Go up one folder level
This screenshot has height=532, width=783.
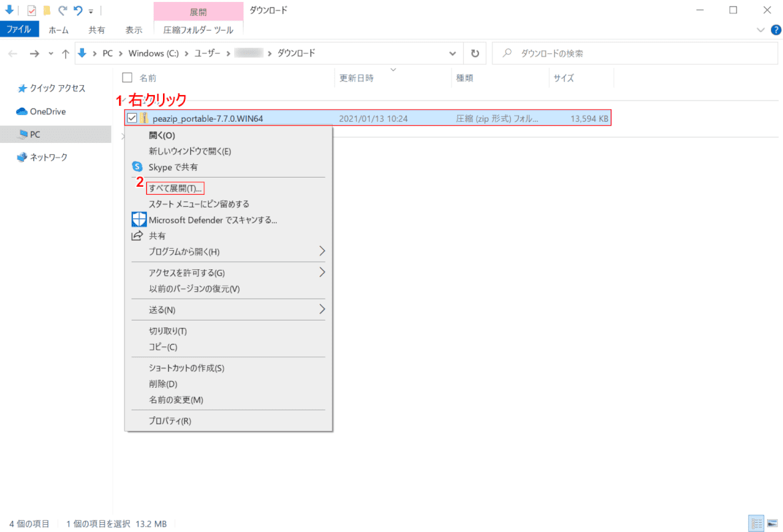[x=65, y=53]
